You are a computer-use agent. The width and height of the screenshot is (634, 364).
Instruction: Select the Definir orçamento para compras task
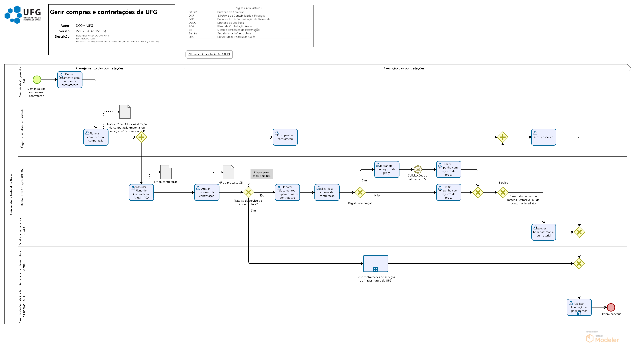pos(70,80)
